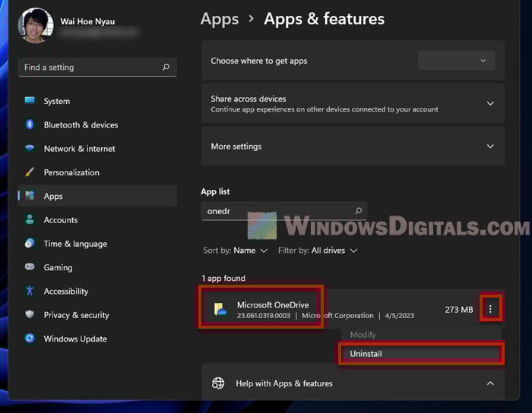Click the Windows Update sync icon
532x413 pixels.
[30, 338]
